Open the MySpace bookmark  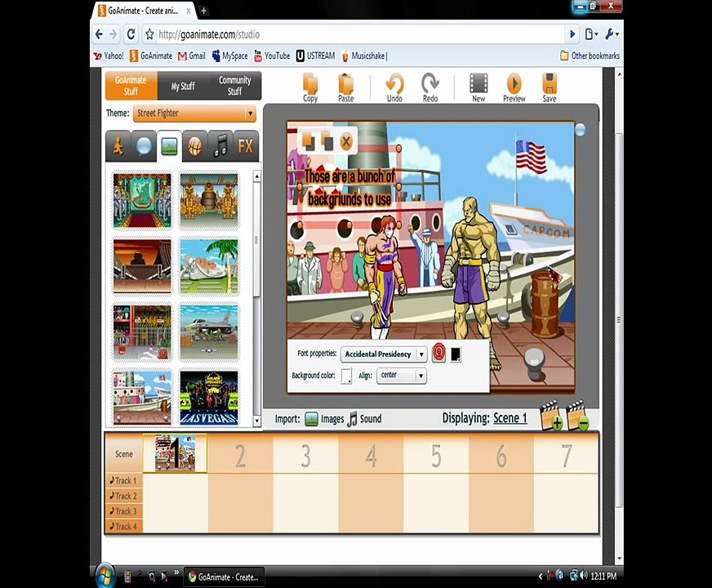point(229,56)
